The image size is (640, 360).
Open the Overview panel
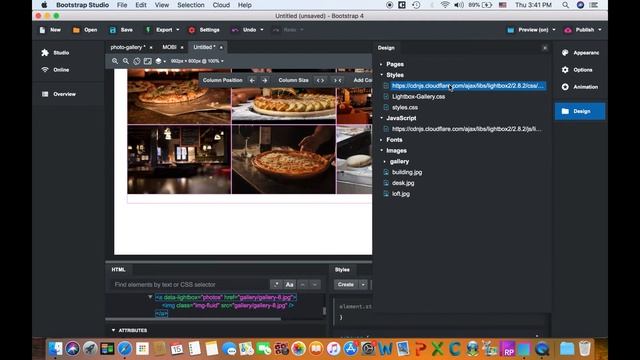59,94
